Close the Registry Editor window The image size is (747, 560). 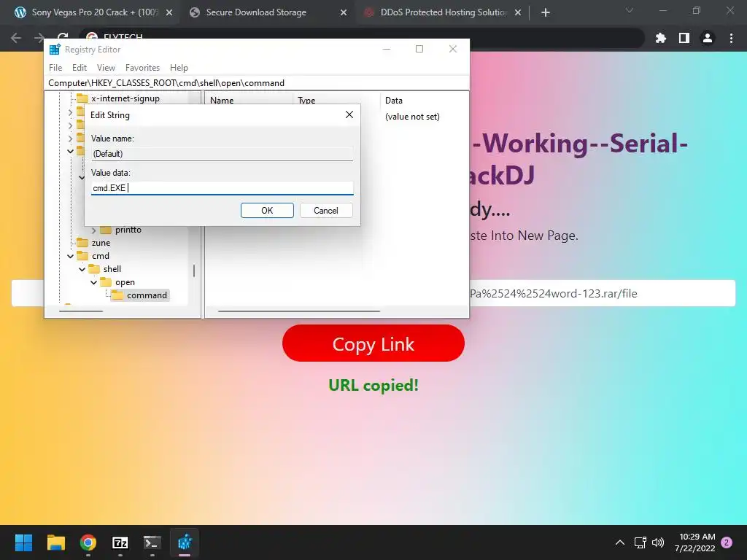tap(452, 49)
